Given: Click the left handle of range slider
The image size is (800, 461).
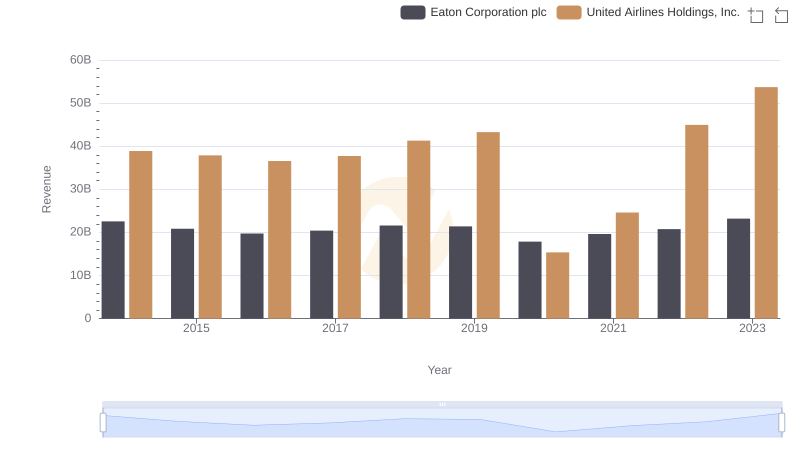Looking at the screenshot, I should 103,423.
